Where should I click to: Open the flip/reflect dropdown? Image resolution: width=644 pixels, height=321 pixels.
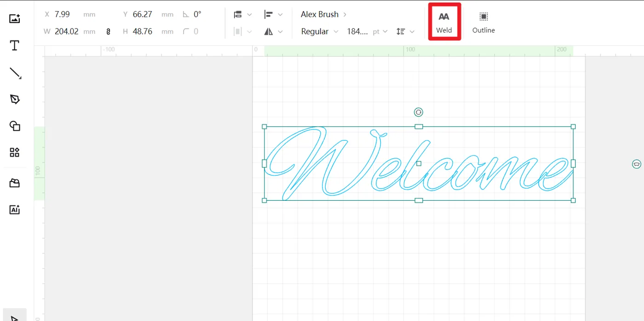(x=273, y=32)
